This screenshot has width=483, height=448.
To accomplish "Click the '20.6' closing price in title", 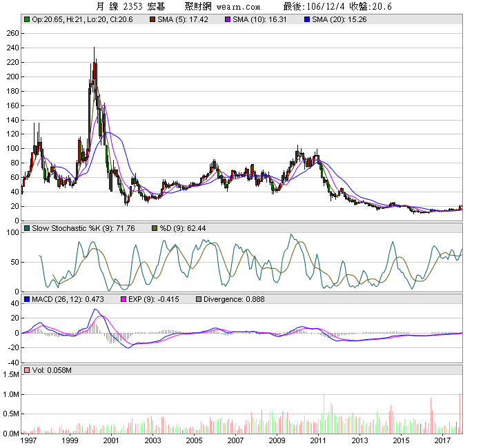I will tap(382, 6).
